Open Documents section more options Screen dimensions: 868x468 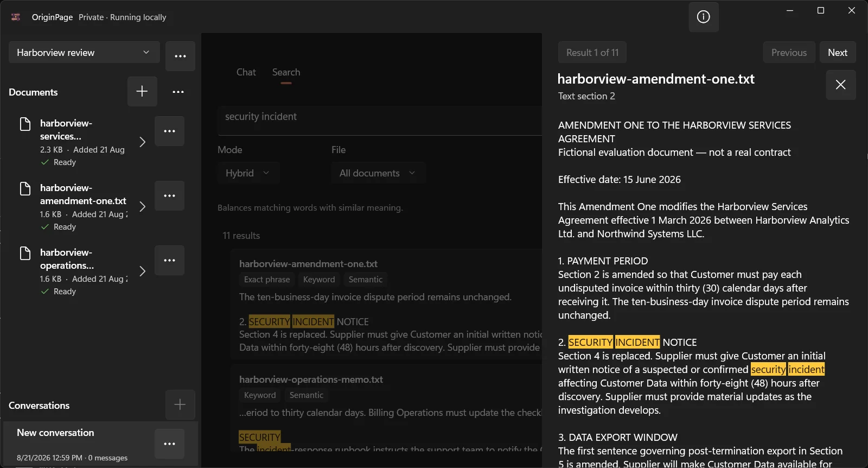pyautogui.click(x=178, y=92)
